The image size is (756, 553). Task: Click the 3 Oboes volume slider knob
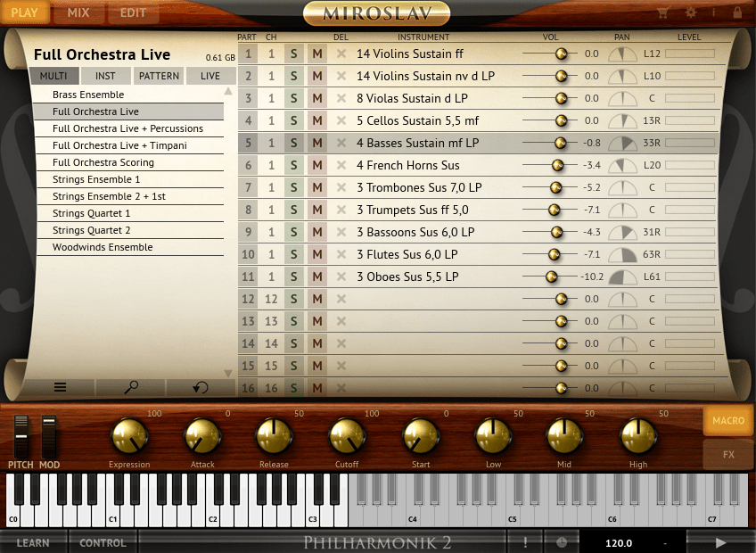click(x=551, y=276)
